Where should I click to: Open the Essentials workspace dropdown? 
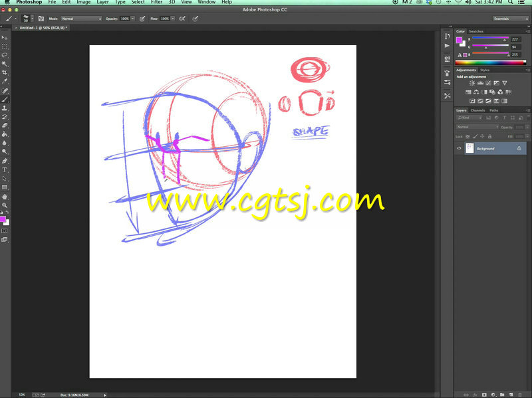511,19
